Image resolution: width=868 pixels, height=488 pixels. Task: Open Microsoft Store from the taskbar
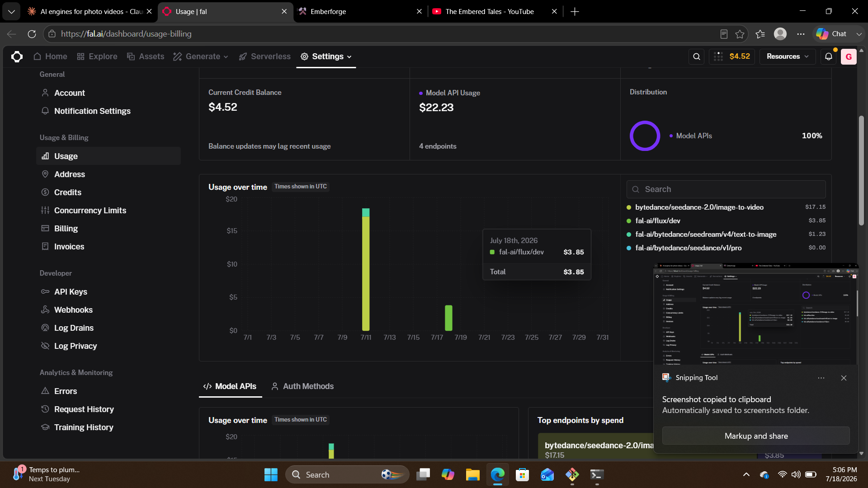(522, 474)
